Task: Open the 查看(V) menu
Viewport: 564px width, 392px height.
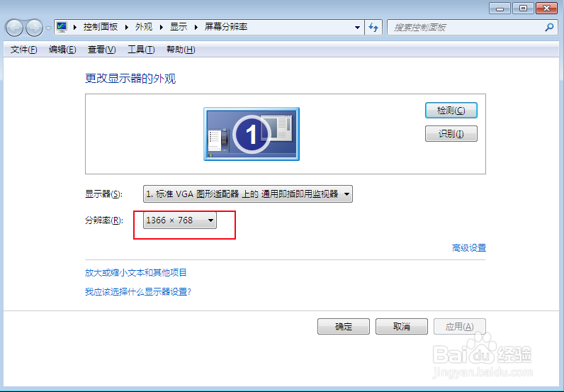Action: 102,50
